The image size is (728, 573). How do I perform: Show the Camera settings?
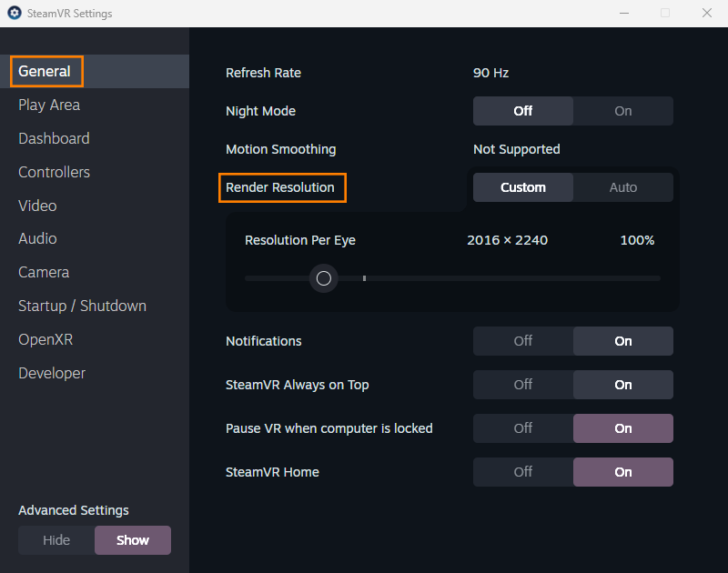coord(44,272)
